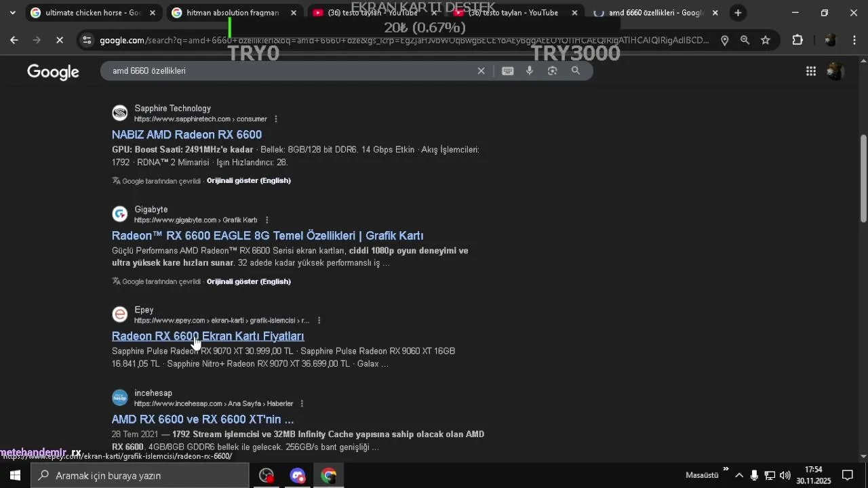Open the on-screen keyboard icon in search box
Screen dimensions: 868x488
507,70
